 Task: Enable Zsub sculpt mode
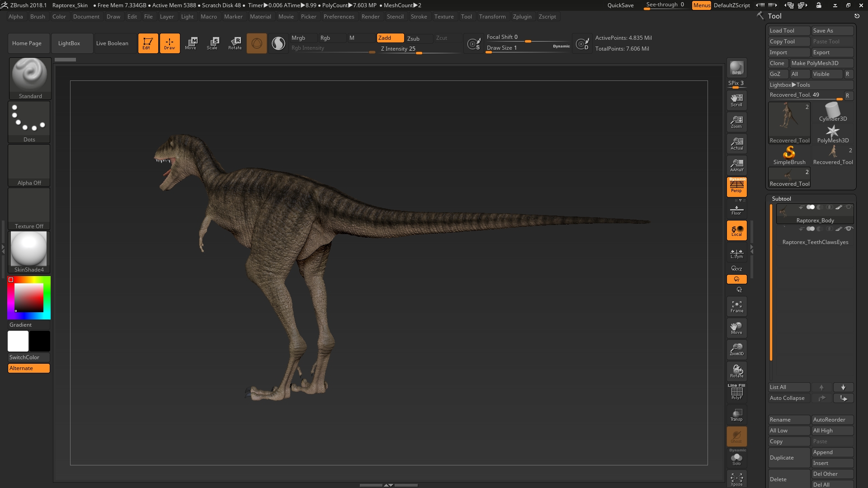click(x=413, y=38)
